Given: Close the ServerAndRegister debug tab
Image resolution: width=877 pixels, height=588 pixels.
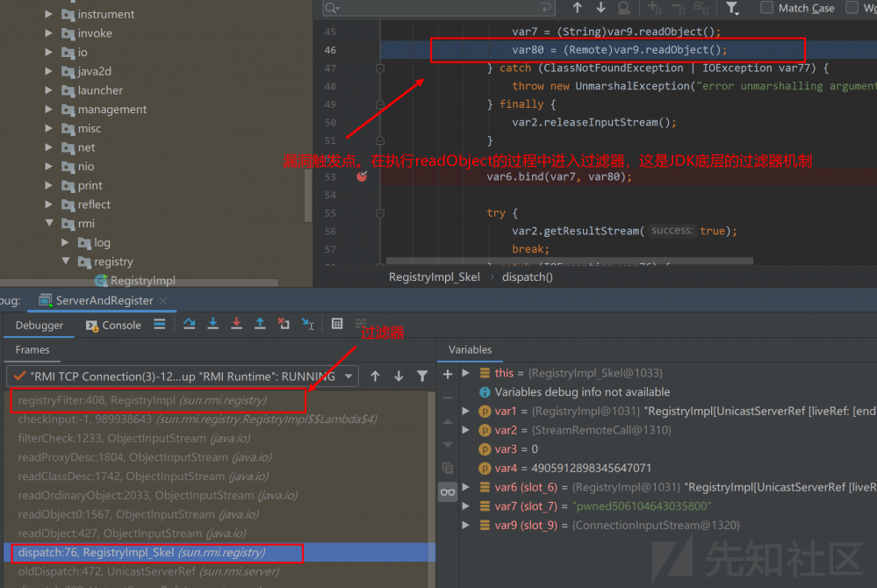Looking at the screenshot, I should pyautogui.click(x=163, y=301).
